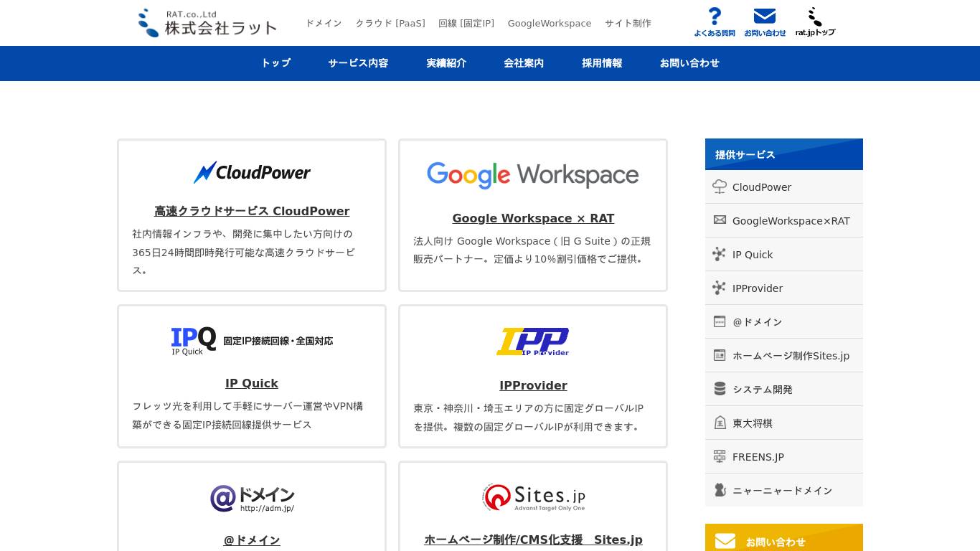Click the 高速クラウドサービス CloudPower heading link
Image resolution: width=980 pixels, height=551 pixels.
(x=252, y=211)
